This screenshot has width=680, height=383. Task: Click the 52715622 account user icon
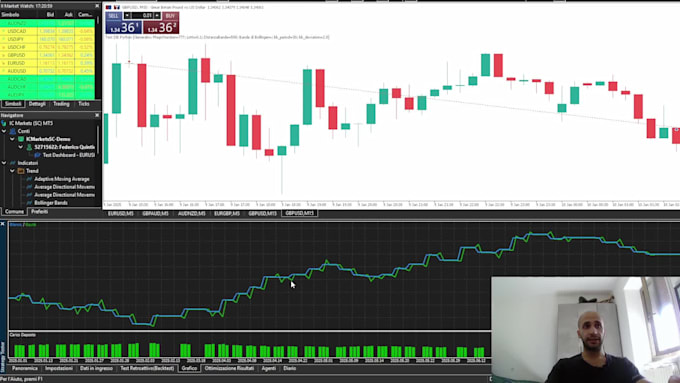click(x=29, y=147)
